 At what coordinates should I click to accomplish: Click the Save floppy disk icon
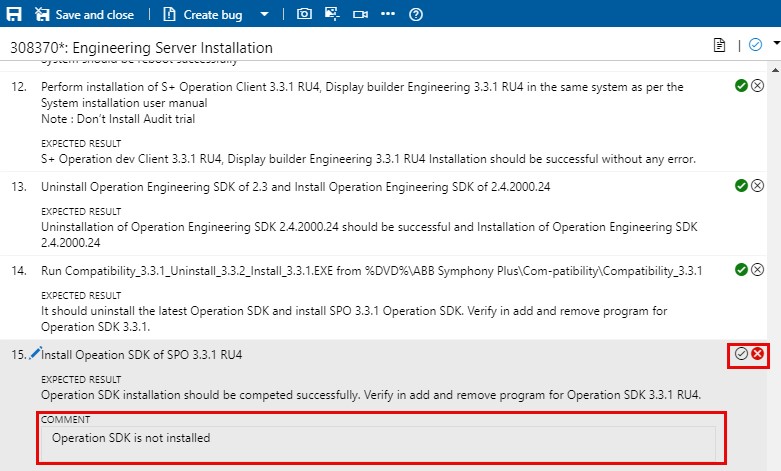tap(14, 14)
